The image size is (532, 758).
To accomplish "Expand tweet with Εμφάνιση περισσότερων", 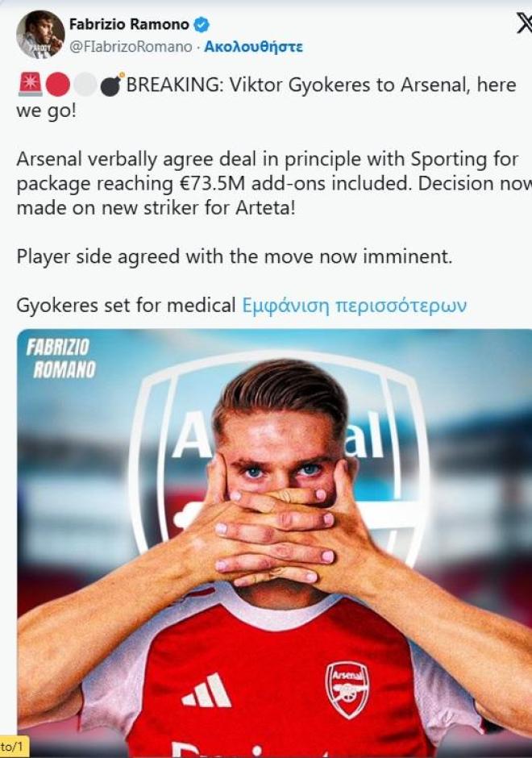I will tap(354, 306).
